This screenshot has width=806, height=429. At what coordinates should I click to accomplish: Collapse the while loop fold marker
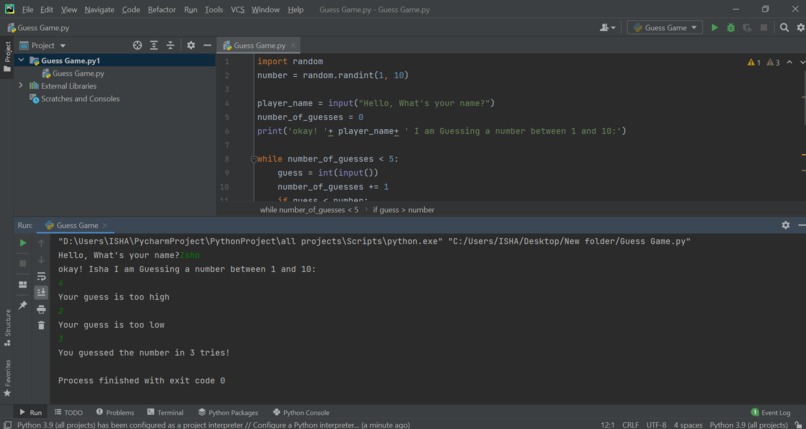[253, 159]
